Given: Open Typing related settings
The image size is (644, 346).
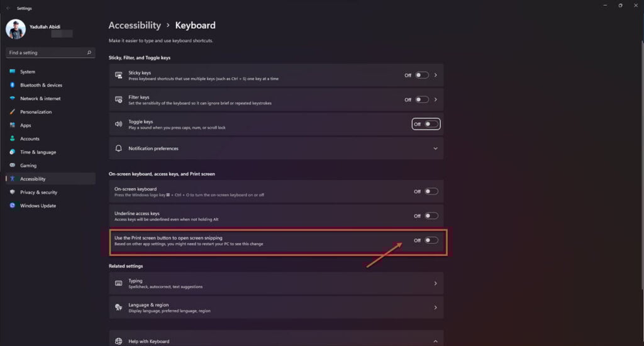Looking at the screenshot, I should (276, 284).
